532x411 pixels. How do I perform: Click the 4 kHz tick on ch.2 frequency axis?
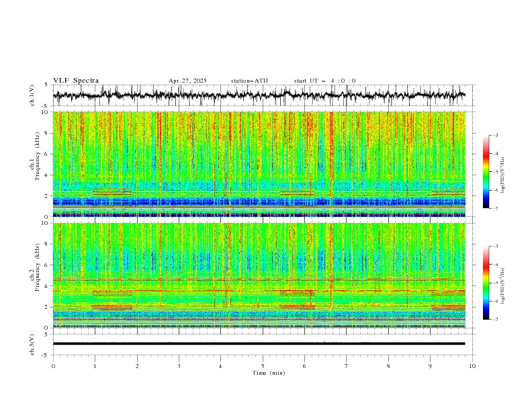47,286
